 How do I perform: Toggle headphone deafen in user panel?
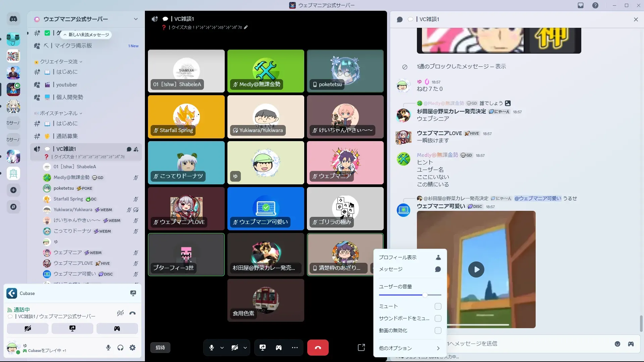point(120,348)
